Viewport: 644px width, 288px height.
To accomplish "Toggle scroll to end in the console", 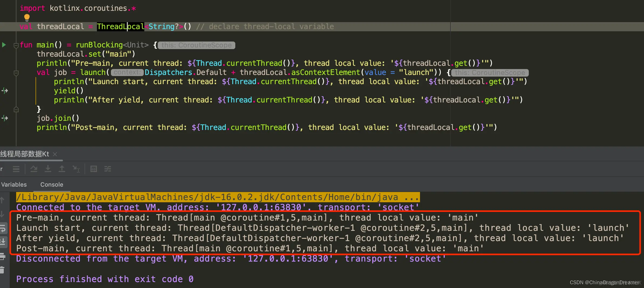I will (x=3, y=242).
